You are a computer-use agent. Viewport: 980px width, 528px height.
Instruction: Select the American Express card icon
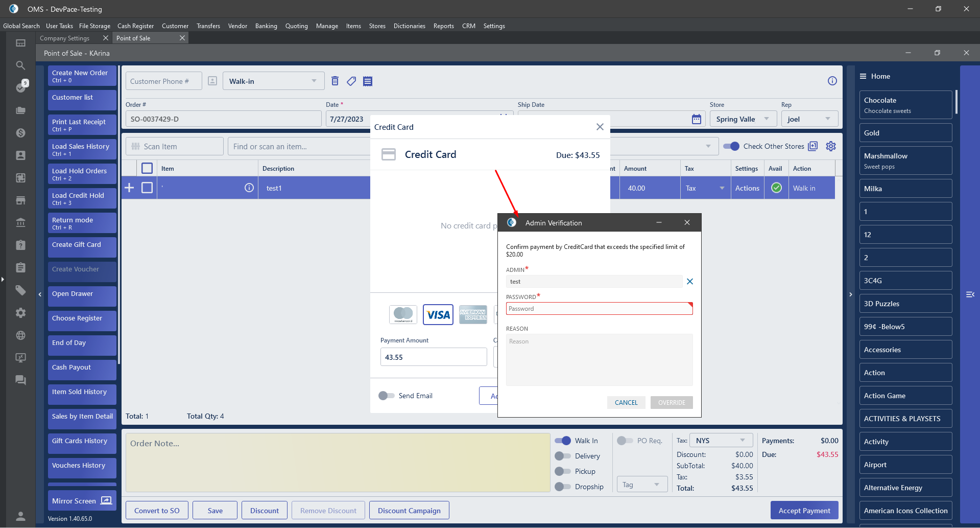pyautogui.click(x=473, y=314)
